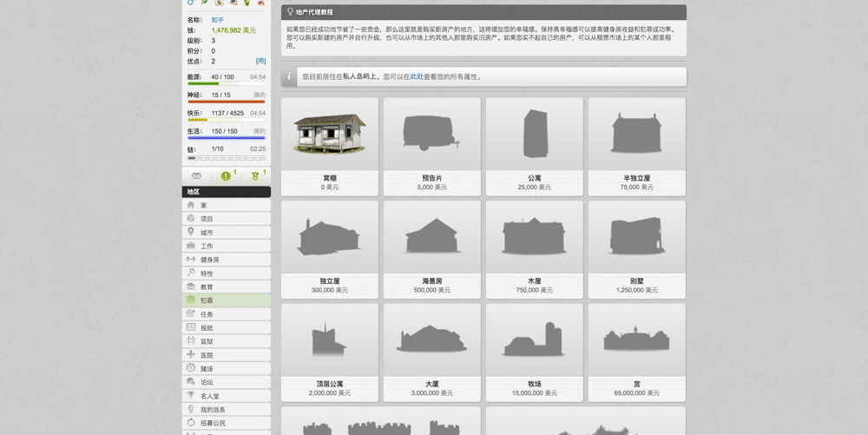This screenshot has width=868, height=435.
Task: Click the briefcase icon beside 工作
Action: coord(191,246)
